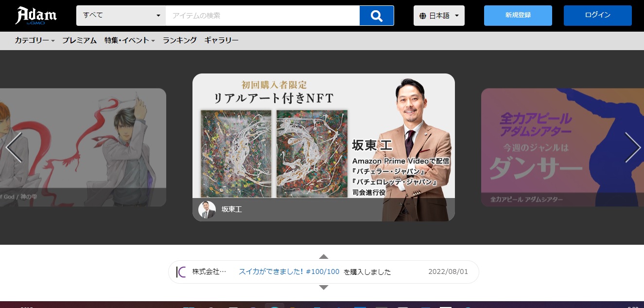The height and width of the screenshot is (308, 644).
Task: Open the スイカができました！ #100/100 item link
Action: [x=289, y=272]
